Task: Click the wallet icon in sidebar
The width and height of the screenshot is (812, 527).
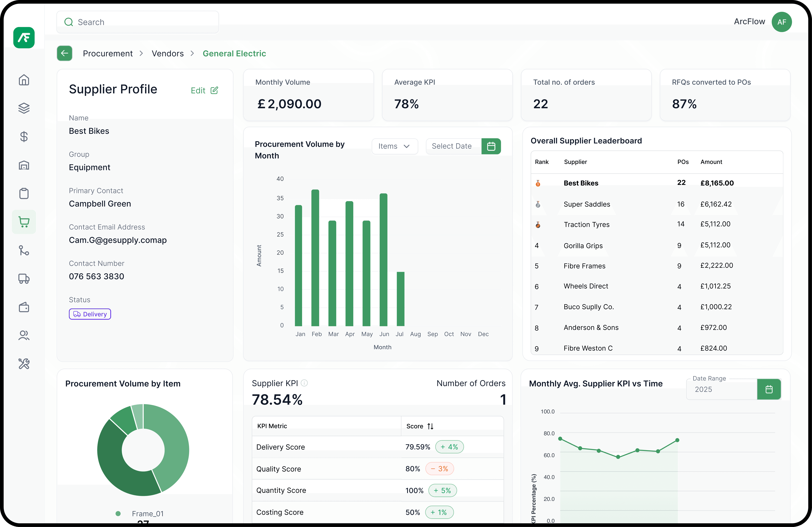Action: click(x=24, y=308)
